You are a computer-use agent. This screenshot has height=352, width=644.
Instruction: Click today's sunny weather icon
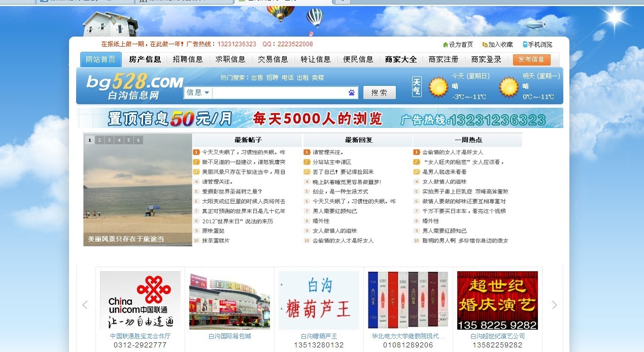pos(438,87)
